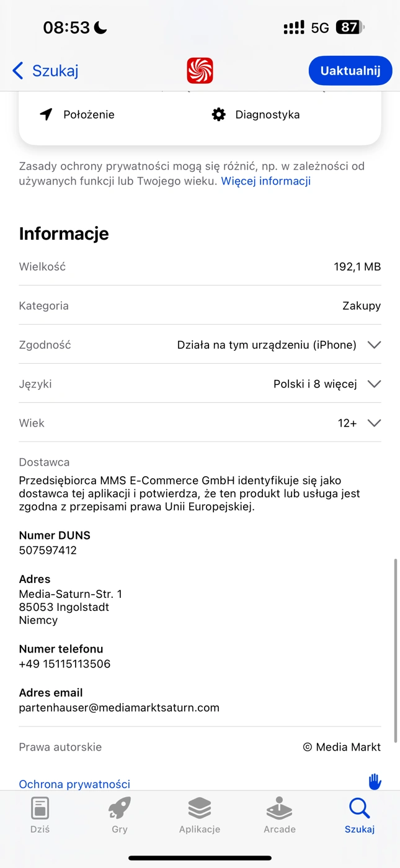Viewport: 400px width, 868px height.
Task: Expand the Zgodność compatibility row
Action: (200, 345)
